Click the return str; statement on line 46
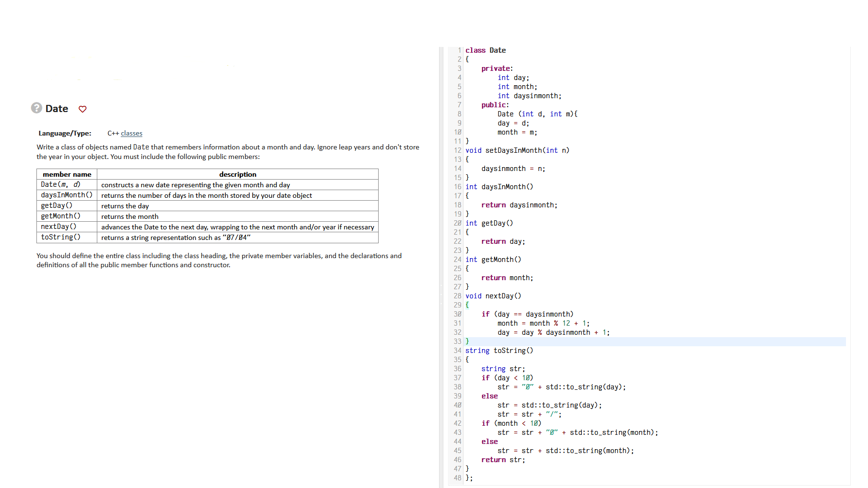Image resolution: width=868 pixels, height=488 pixels. coord(502,460)
